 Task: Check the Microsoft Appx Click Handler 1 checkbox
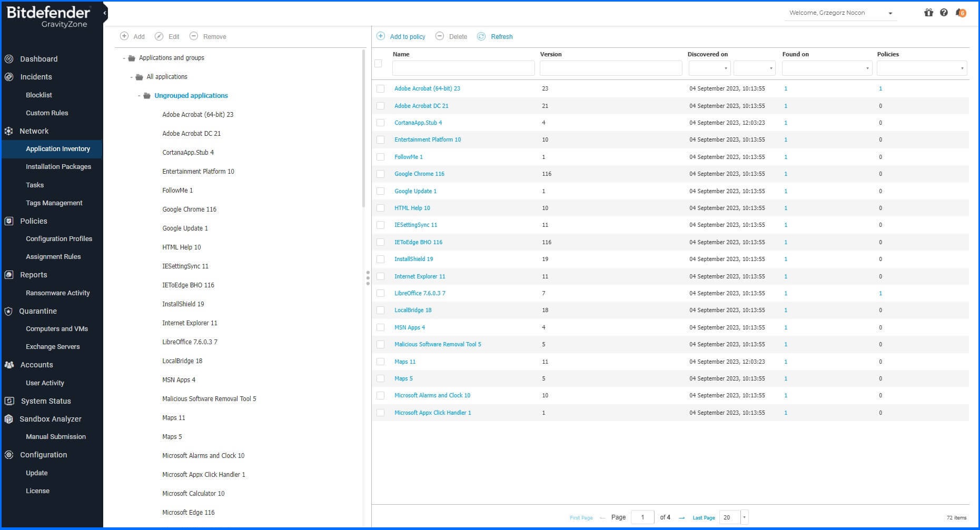(x=381, y=413)
